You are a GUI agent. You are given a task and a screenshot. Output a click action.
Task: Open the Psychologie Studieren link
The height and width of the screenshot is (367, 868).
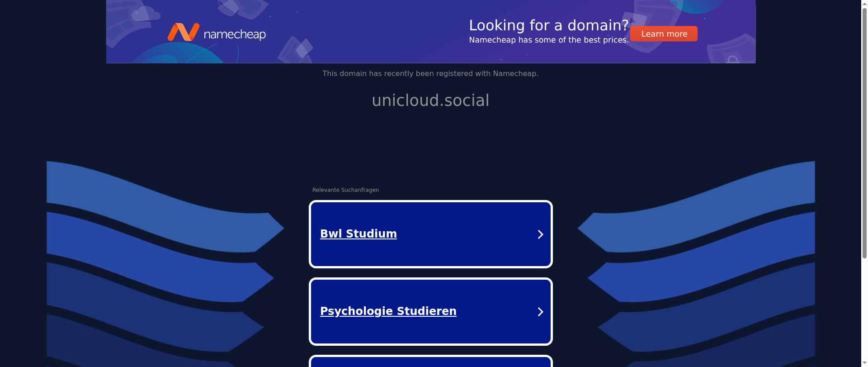click(x=388, y=311)
